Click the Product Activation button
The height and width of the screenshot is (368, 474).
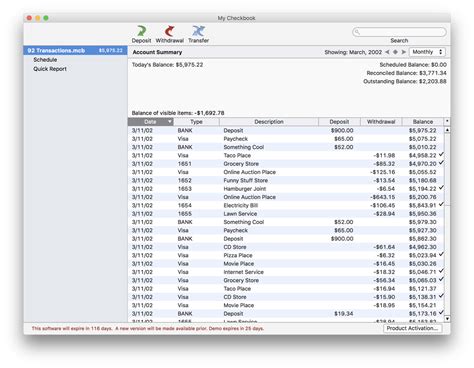pos(412,328)
